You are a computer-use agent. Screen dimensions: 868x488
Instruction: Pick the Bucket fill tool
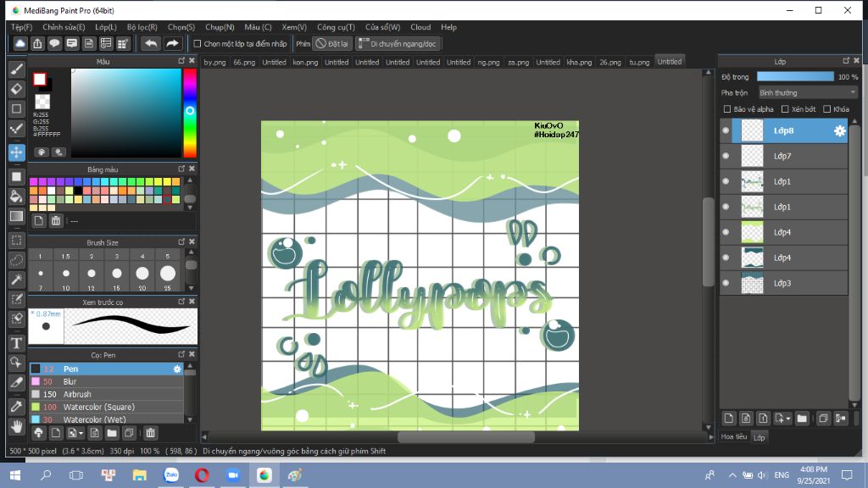coord(16,196)
